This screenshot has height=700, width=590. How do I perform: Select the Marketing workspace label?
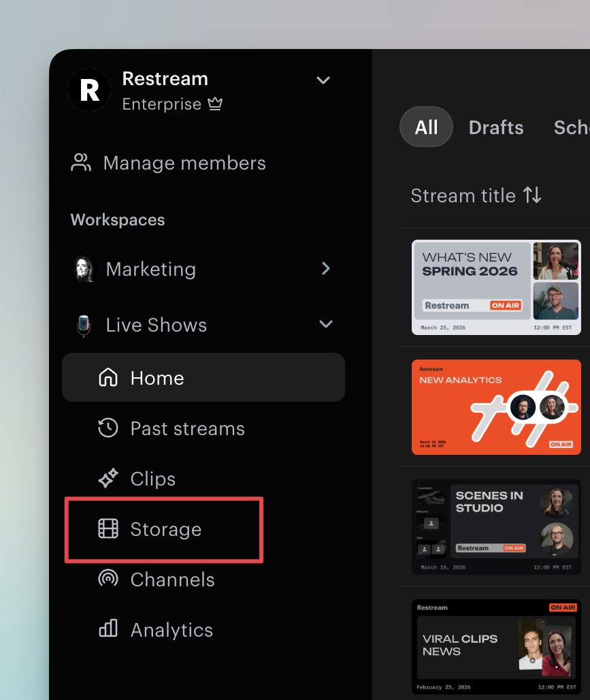(151, 269)
